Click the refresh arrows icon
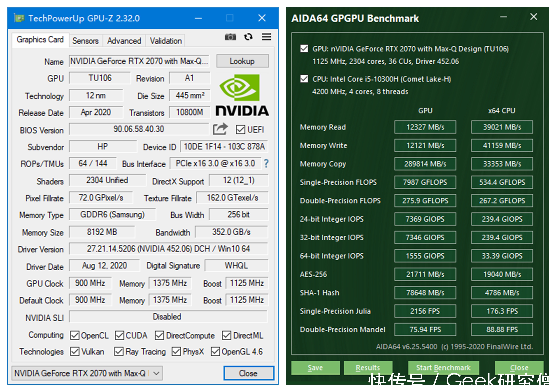This screenshot has height=392, width=556. pyautogui.click(x=248, y=37)
